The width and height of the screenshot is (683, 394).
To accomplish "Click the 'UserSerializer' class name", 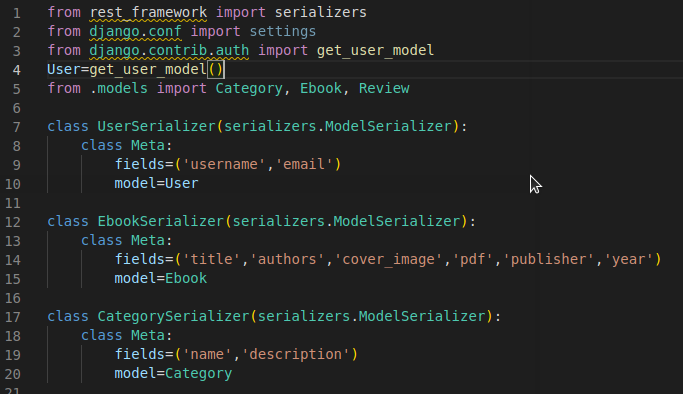I will click(x=156, y=126).
